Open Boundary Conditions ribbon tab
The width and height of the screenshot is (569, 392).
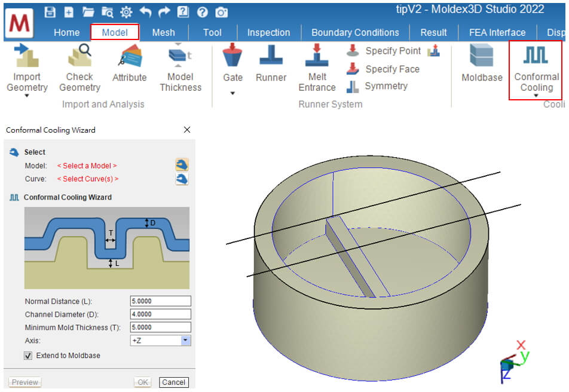pos(355,32)
